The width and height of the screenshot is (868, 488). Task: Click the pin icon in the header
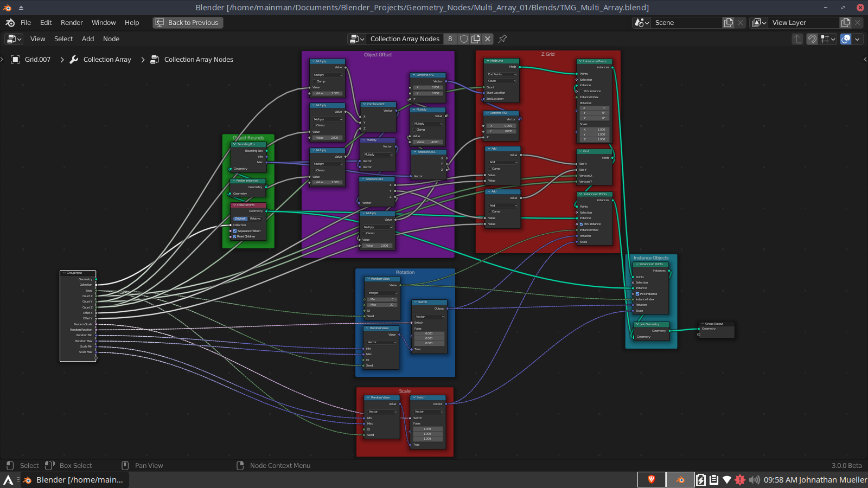(502, 38)
